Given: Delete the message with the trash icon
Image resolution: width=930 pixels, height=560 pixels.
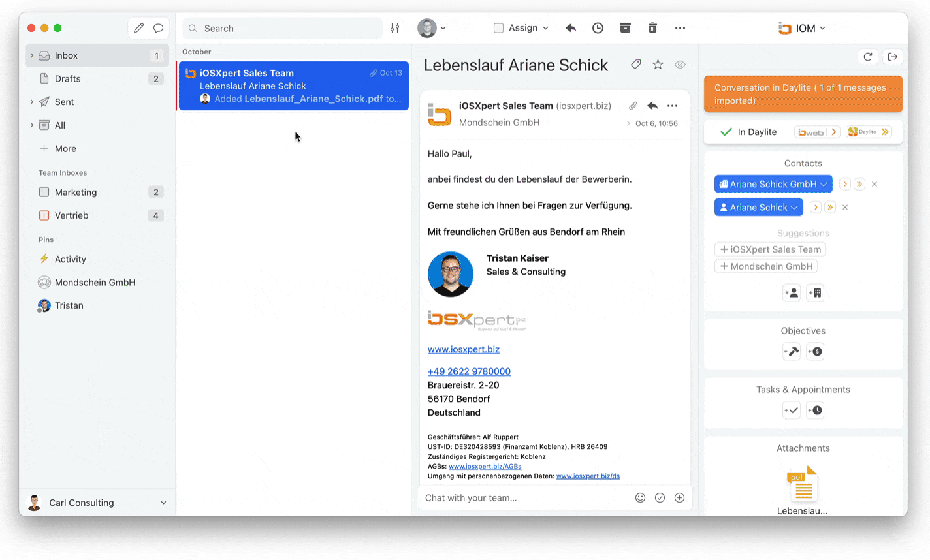Looking at the screenshot, I should (x=652, y=28).
